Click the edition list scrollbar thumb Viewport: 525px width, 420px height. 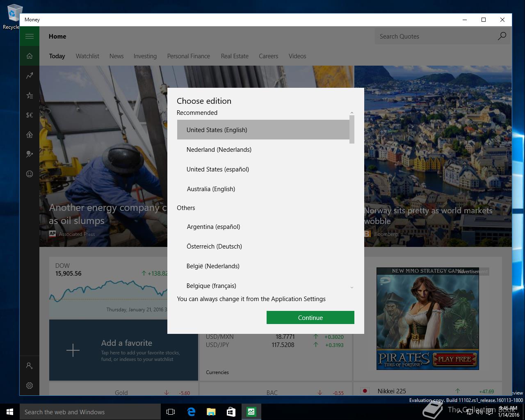tap(352, 130)
